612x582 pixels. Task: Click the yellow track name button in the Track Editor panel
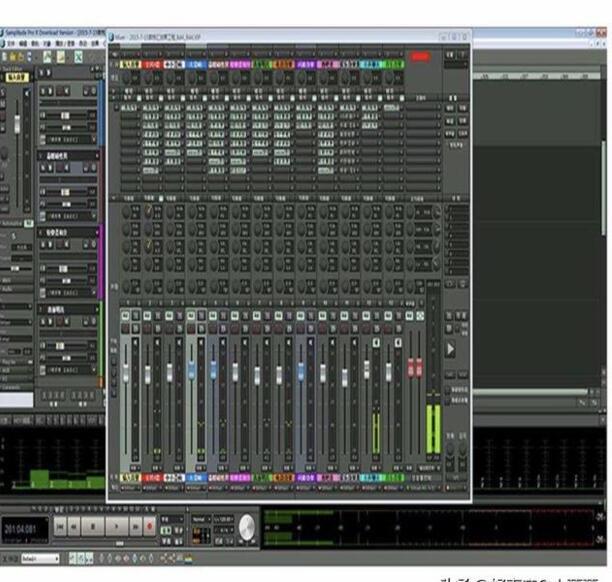point(18,77)
